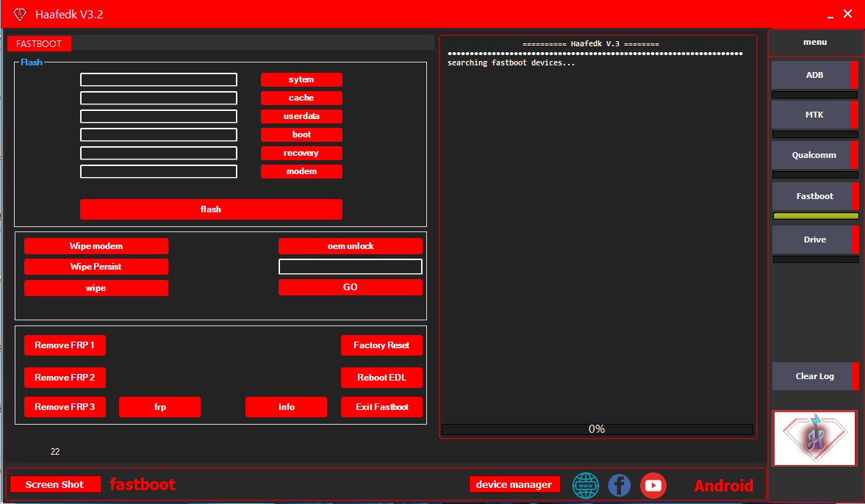This screenshot has width=865, height=504.
Task: Select the FASTBOOT tab
Action: pos(39,44)
